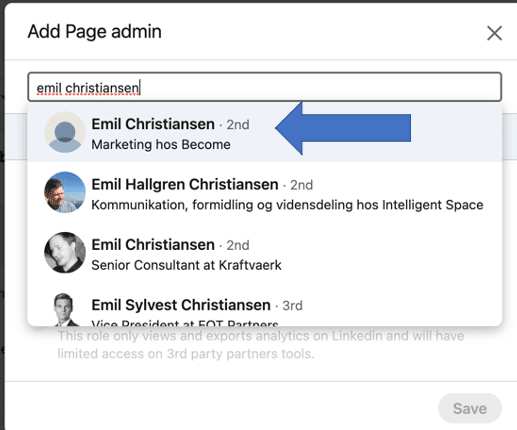Click the 2nd label in the first suggestion

tap(238, 125)
